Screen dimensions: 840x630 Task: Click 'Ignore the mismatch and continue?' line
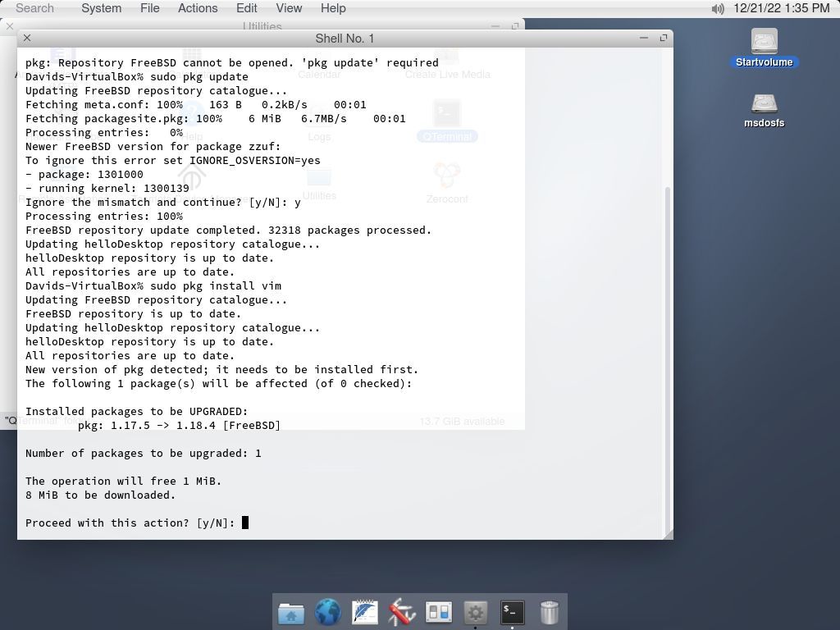[x=163, y=203]
